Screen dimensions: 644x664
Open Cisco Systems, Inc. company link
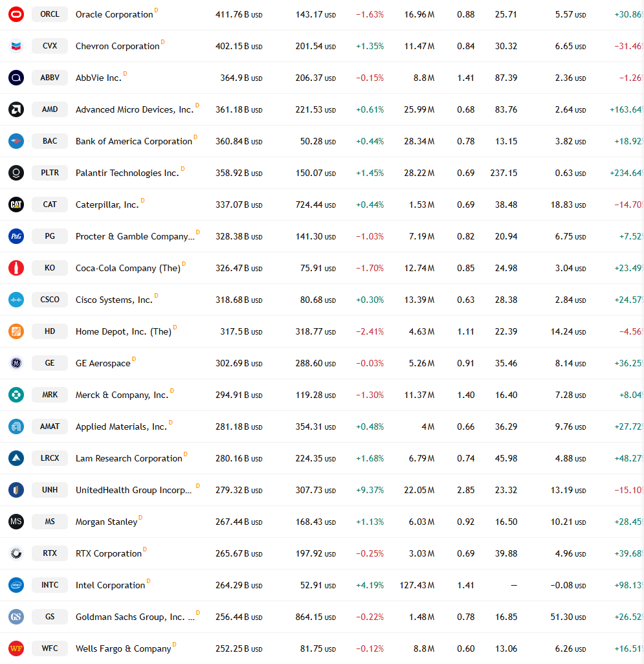coord(114,300)
